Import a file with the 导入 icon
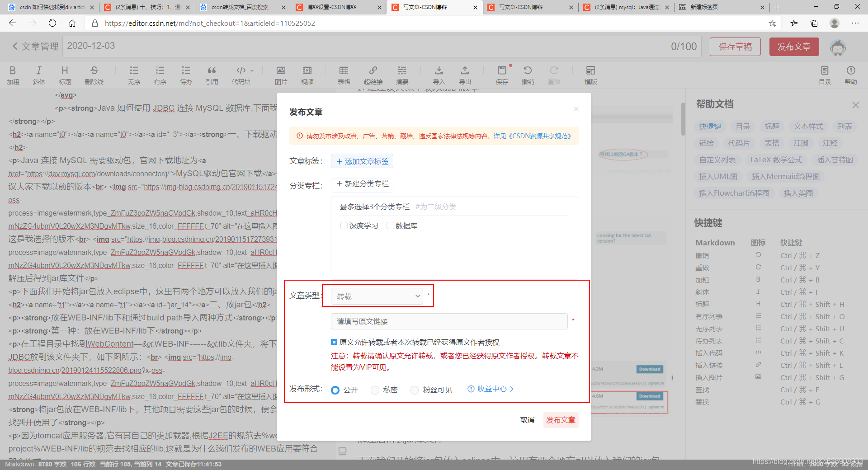Image resolution: width=868 pixels, height=470 pixels. 439,75
